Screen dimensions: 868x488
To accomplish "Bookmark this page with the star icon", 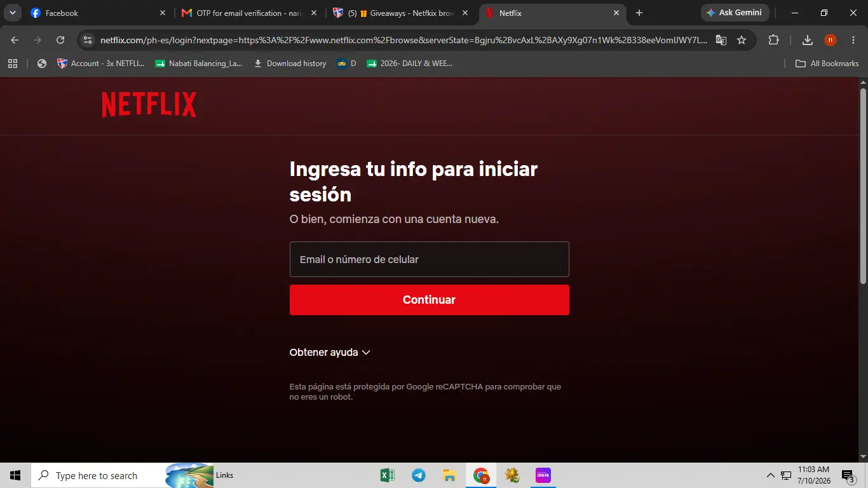I will pyautogui.click(x=742, y=40).
